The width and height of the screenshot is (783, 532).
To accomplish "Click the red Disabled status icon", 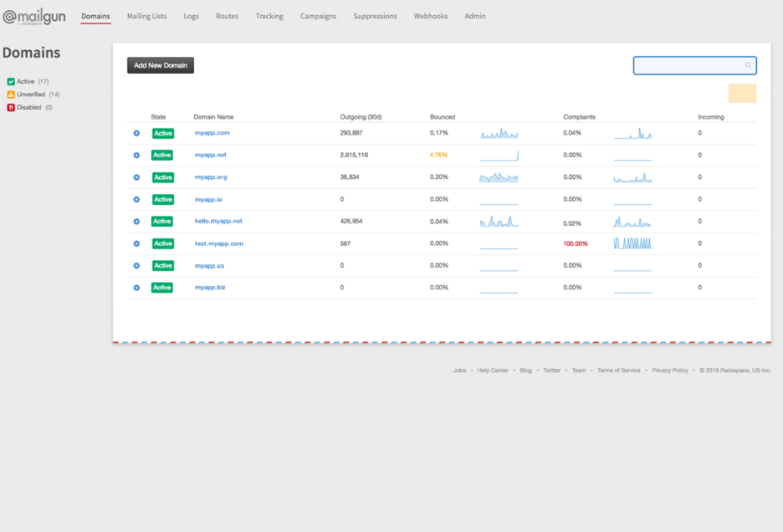I will coord(9,107).
